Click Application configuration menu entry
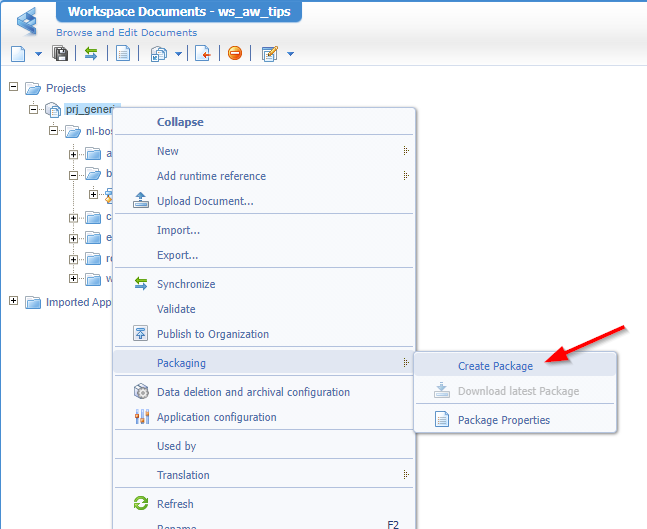 tap(216, 417)
